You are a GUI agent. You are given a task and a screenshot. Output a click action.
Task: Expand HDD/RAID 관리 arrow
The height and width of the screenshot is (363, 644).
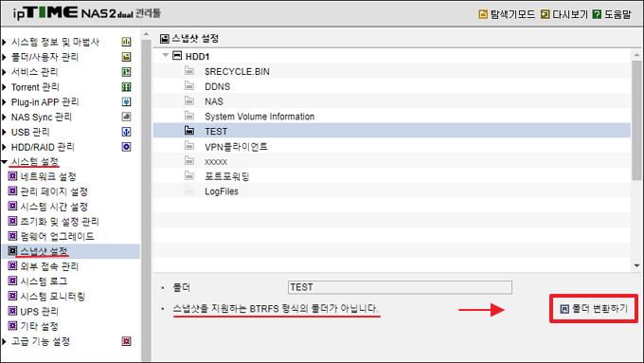4,147
